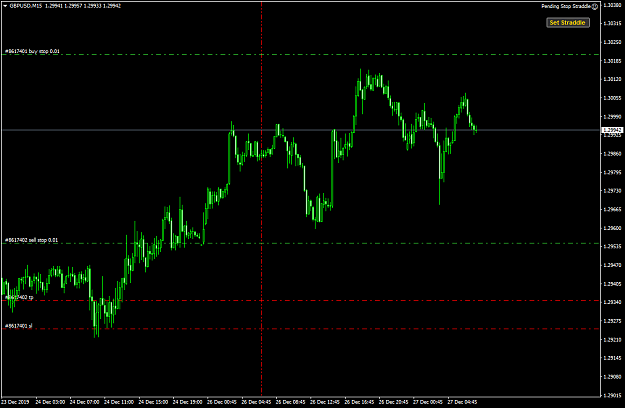The width and height of the screenshot is (625, 408).
Task: Click the 27 Dec 00:45 time label
Action: 427,402
